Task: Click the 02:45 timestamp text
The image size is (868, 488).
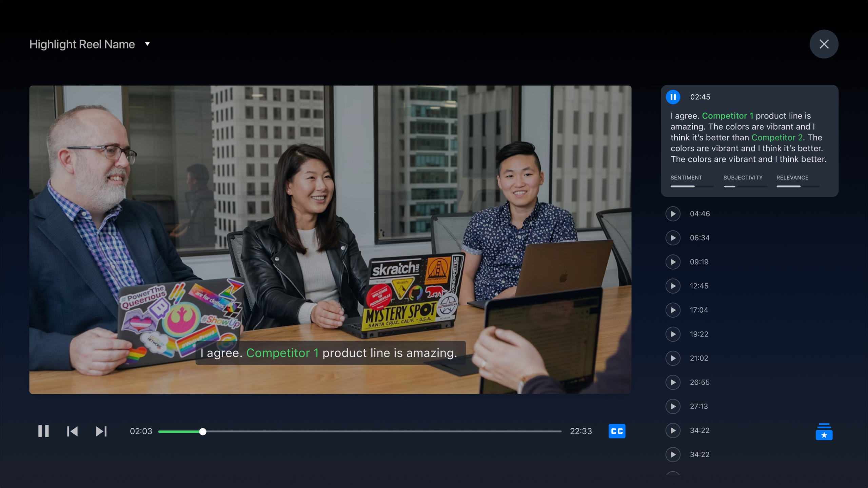Action: click(x=700, y=97)
